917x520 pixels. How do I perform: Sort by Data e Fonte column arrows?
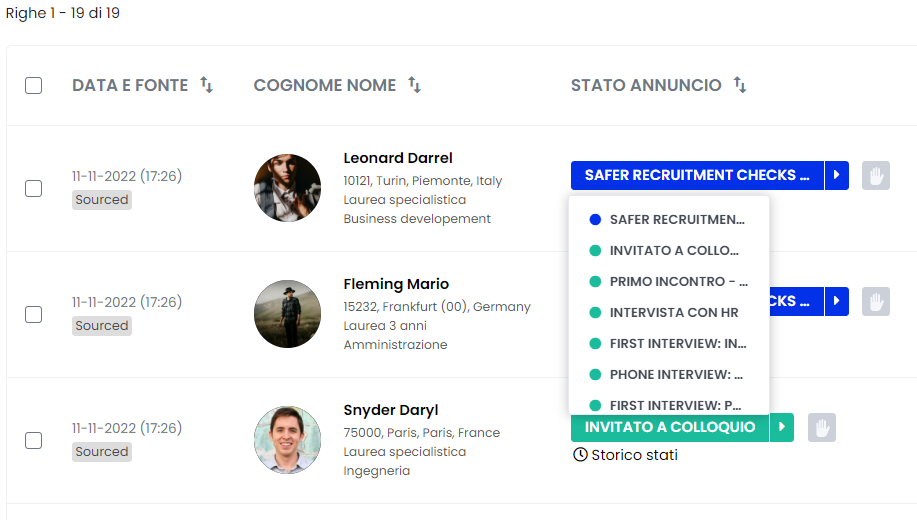coord(206,85)
